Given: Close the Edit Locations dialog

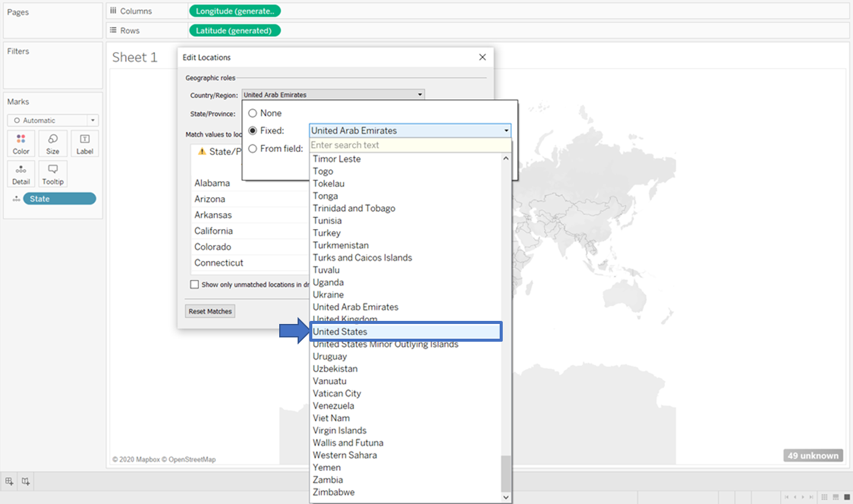Looking at the screenshot, I should tap(483, 57).
